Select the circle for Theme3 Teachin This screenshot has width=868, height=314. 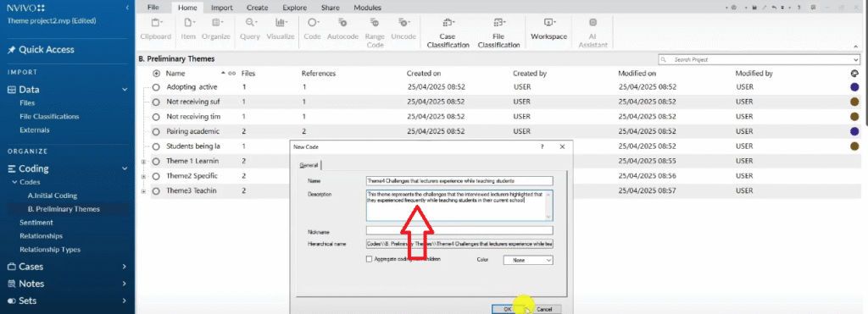[156, 190]
